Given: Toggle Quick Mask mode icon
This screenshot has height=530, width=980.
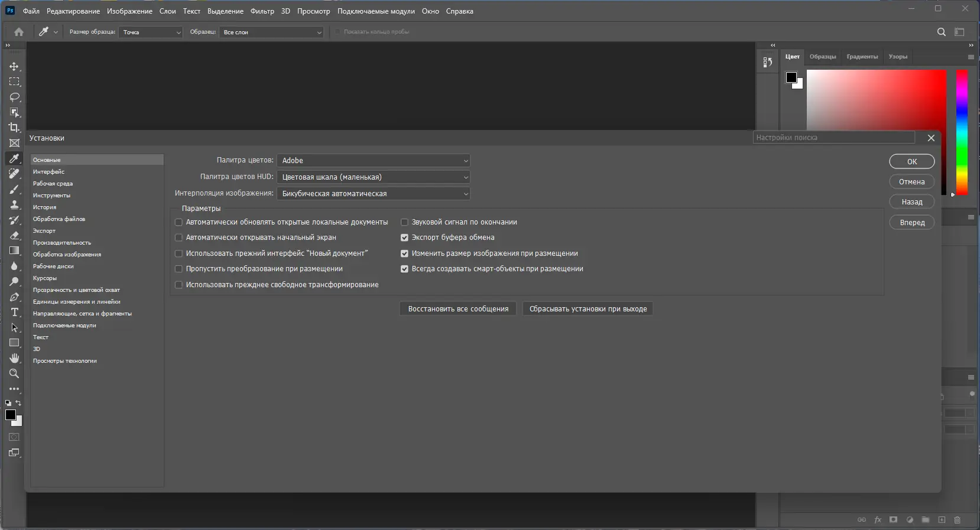Looking at the screenshot, I should [x=14, y=437].
